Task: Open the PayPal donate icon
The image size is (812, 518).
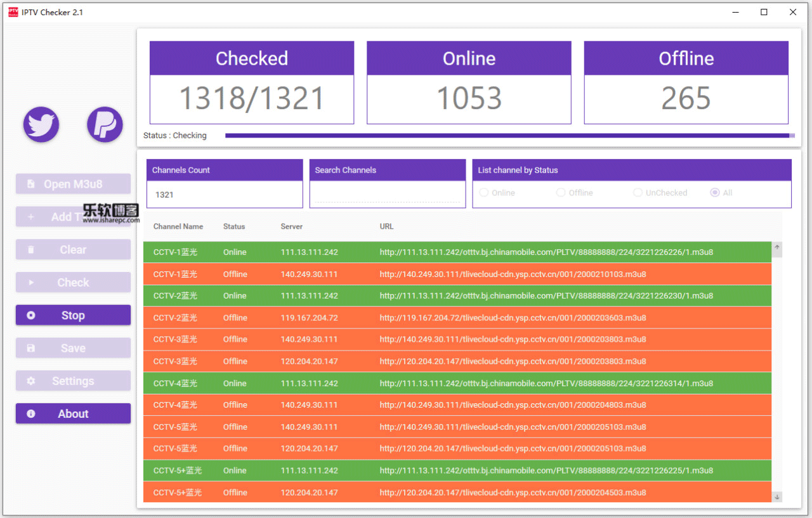Action: point(105,124)
